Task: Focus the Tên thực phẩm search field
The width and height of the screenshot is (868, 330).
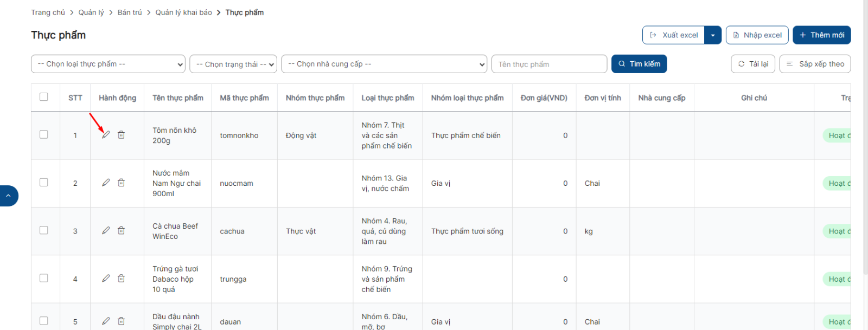Action: 549,64
